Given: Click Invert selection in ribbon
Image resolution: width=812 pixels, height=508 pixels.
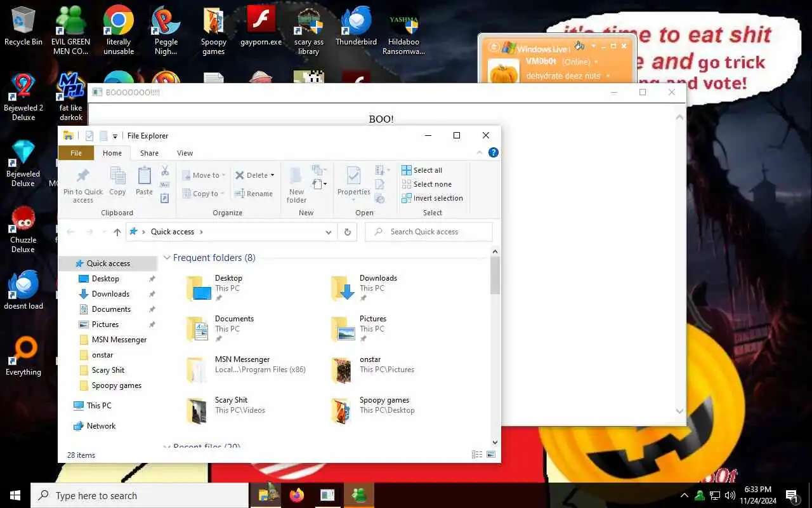Looking at the screenshot, I should [x=432, y=198].
